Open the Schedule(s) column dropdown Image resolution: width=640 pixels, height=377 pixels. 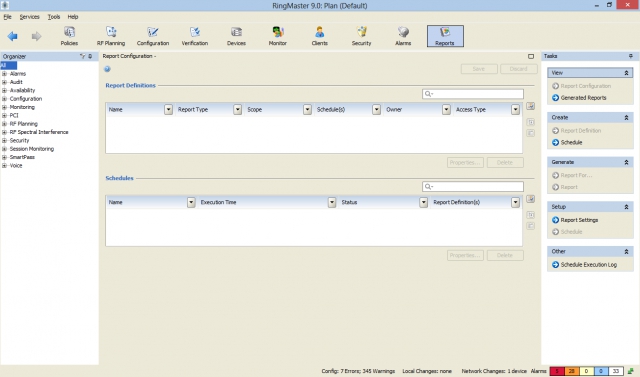377,109
